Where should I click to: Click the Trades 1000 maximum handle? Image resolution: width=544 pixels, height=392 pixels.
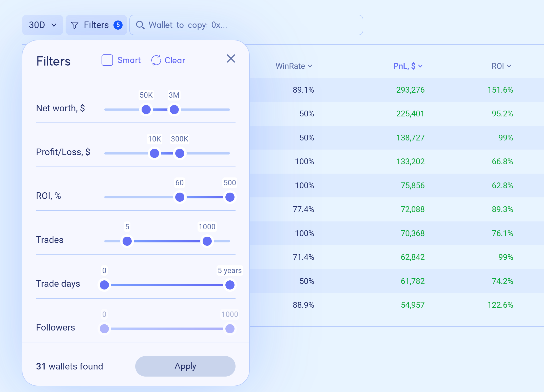tap(207, 241)
